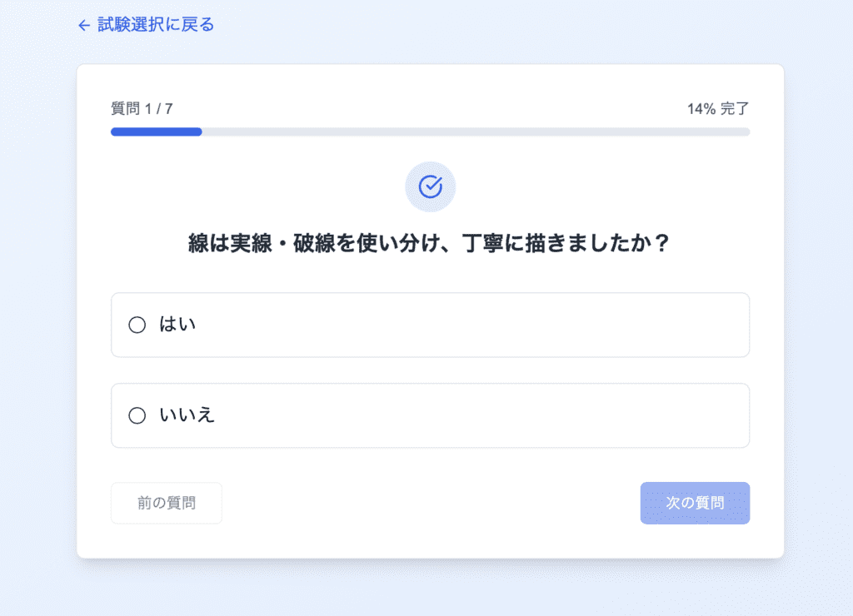
Task: Click the question heading about 実線・破線
Action: point(430,245)
